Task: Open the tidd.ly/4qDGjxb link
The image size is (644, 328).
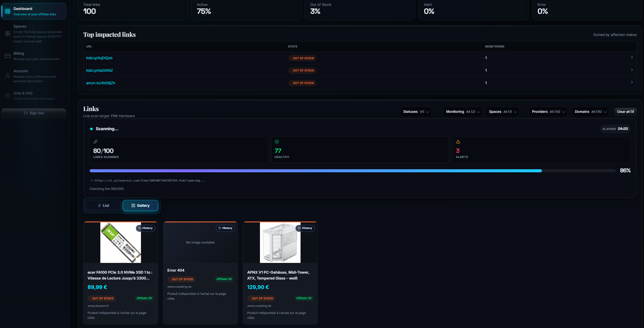Action: (x=99, y=58)
